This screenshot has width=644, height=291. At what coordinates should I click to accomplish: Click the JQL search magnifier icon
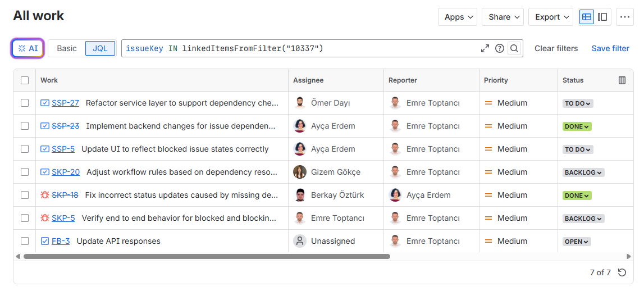pyautogui.click(x=514, y=48)
